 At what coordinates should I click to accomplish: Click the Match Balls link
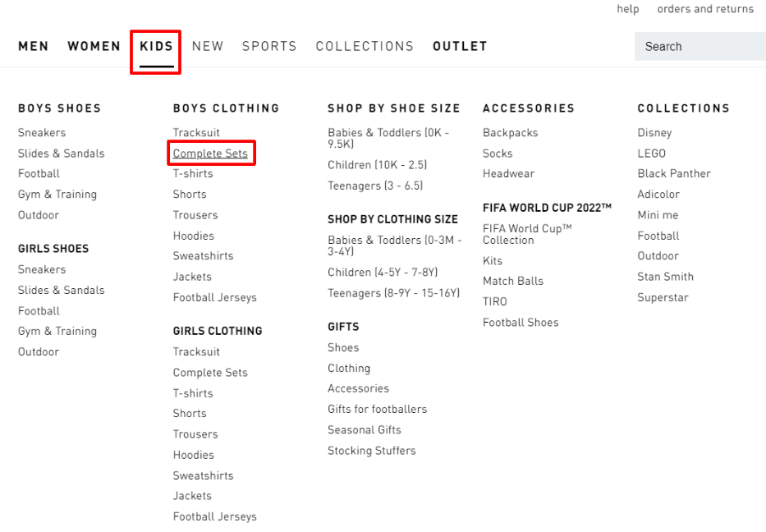pyautogui.click(x=513, y=281)
